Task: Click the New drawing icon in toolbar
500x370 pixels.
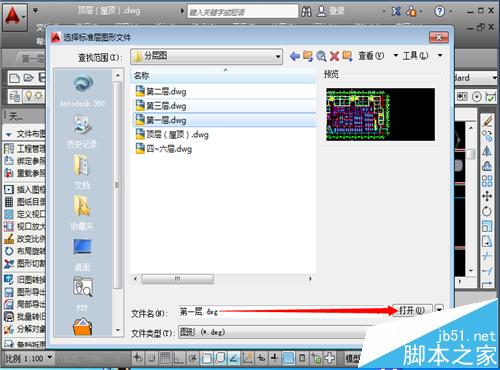Action: coord(14,78)
